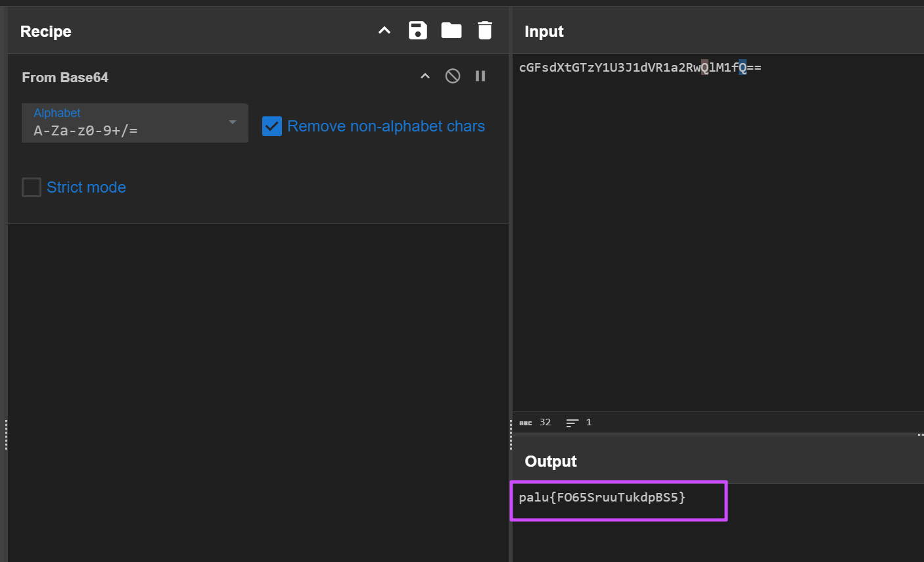Screen dimensions: 924x562
Task: Save the current recipe
Action: pos(418,30)
